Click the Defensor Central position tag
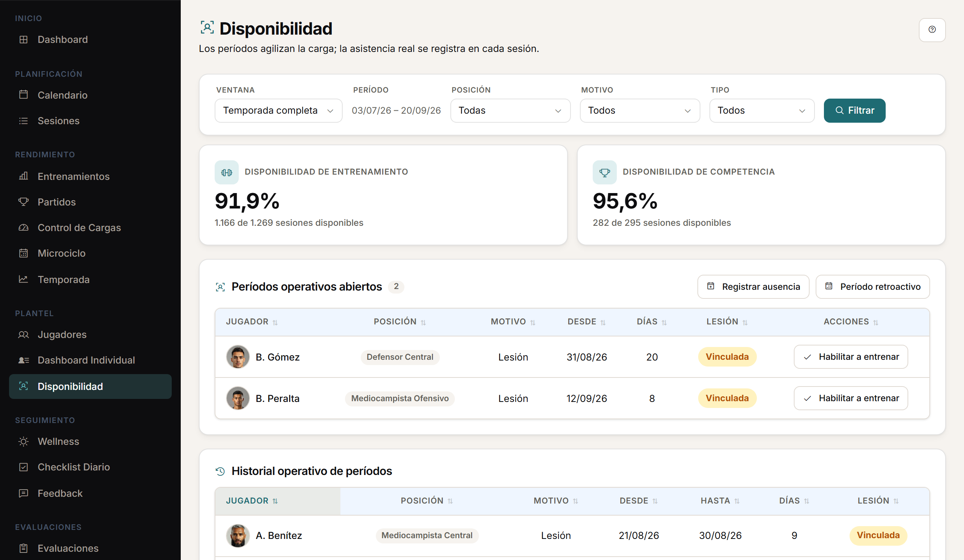The width and height of the screenshot is (964, 560). click(x=400, y=357)
